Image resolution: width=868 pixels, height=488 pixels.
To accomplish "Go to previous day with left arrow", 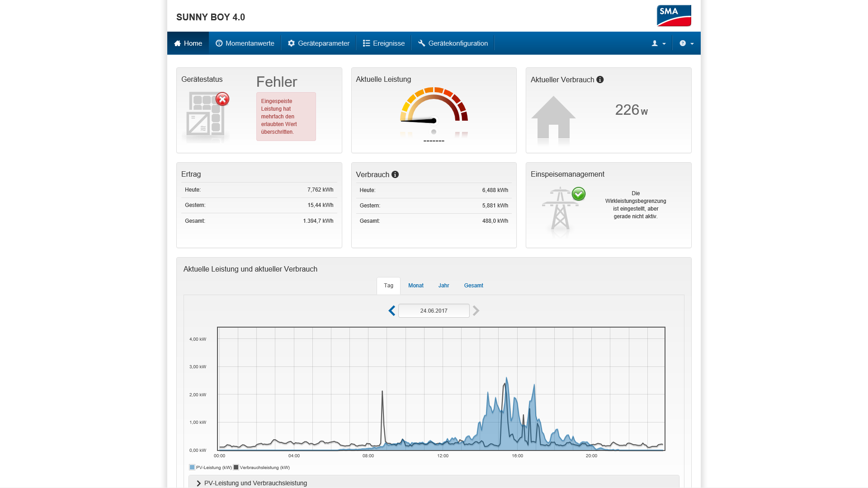I will point(392,311).
